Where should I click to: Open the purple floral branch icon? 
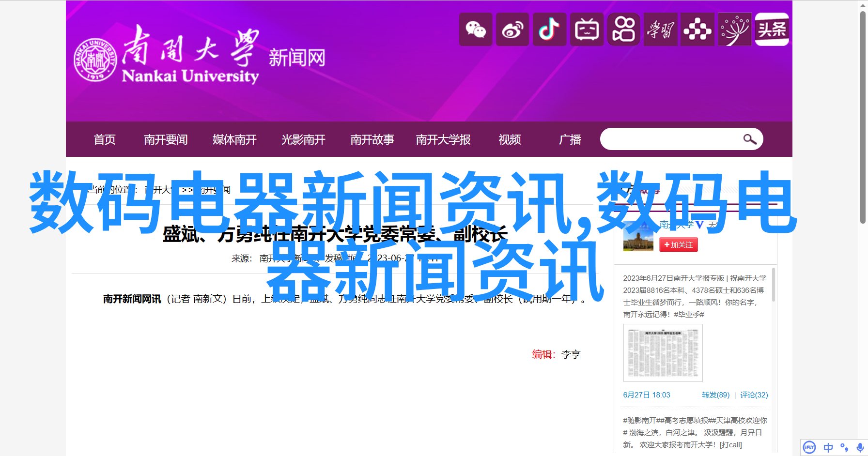pos(735,30)
